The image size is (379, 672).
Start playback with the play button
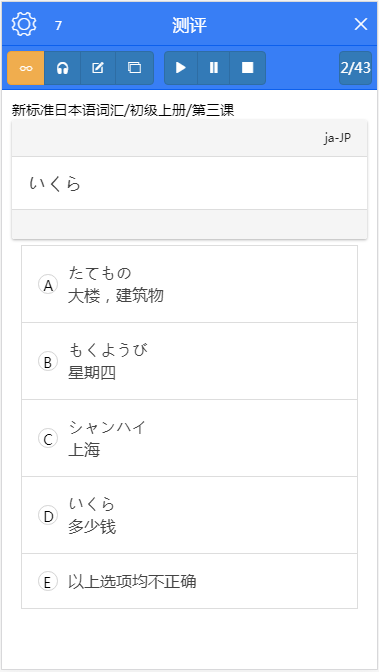pos(181,68)
